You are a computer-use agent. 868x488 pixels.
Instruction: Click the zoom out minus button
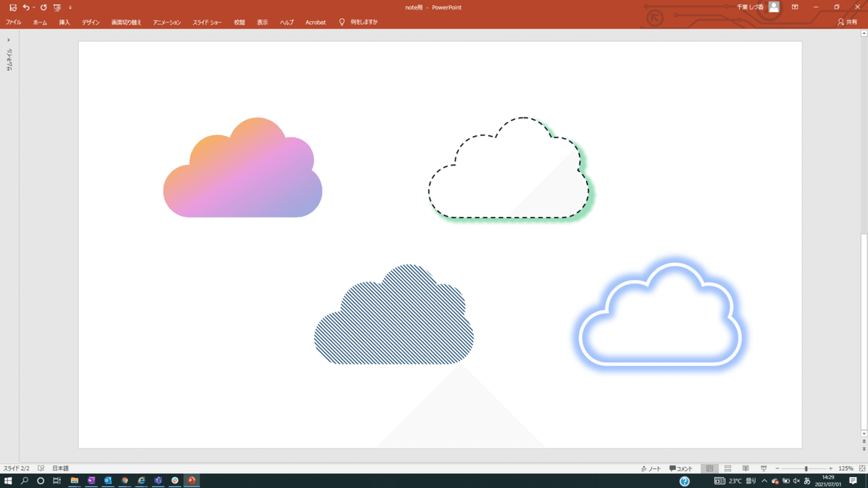778,468
